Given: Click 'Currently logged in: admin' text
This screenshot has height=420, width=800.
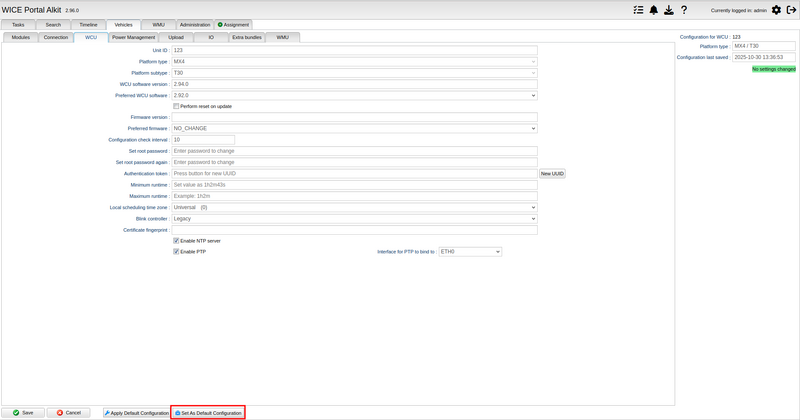Looking at the screenshot, I should [x=738, y=10].
